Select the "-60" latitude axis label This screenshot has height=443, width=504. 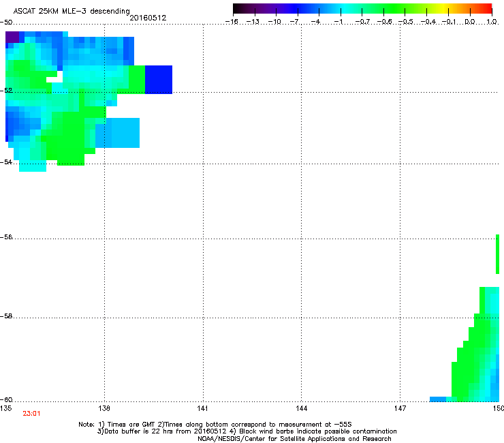[x=6, y=399]
